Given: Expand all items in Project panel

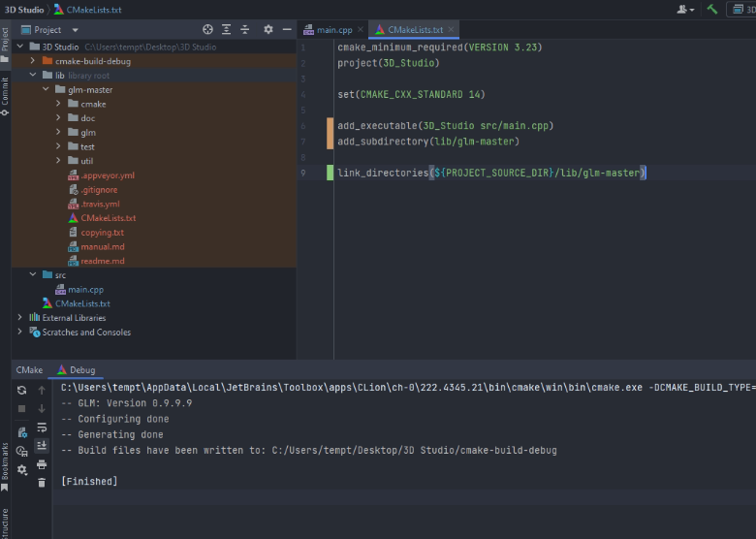Looking at the screenshot, I should coord(226,29).
